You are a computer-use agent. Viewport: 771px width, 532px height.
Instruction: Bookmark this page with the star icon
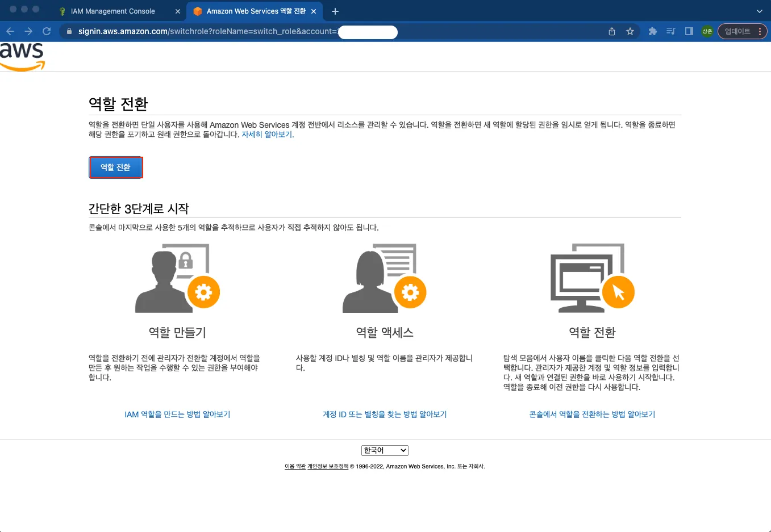click(630, 31)
